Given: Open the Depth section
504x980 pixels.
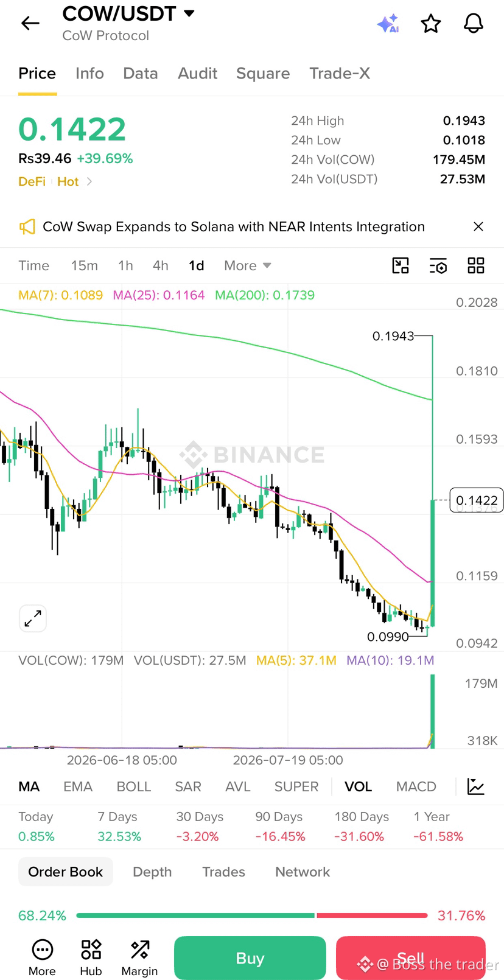Looking at the screenshot, I should pos(152,872).
